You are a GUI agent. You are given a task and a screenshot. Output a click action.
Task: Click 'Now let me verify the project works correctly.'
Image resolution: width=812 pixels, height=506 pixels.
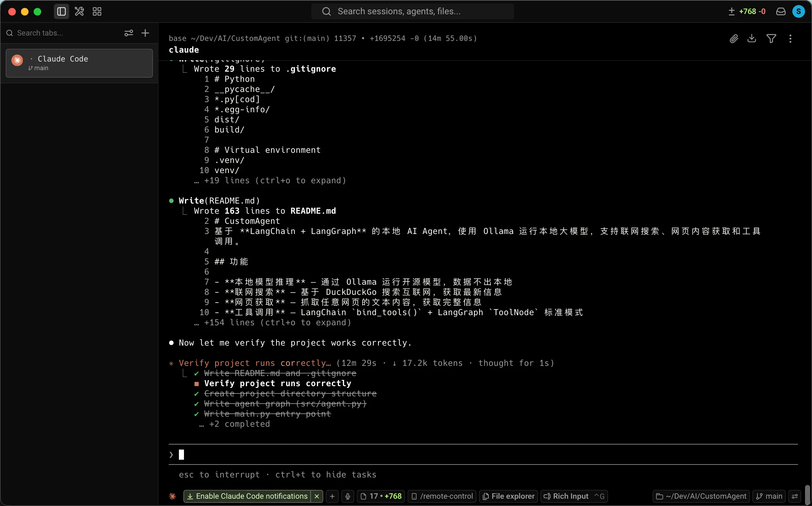pos(295,343)
